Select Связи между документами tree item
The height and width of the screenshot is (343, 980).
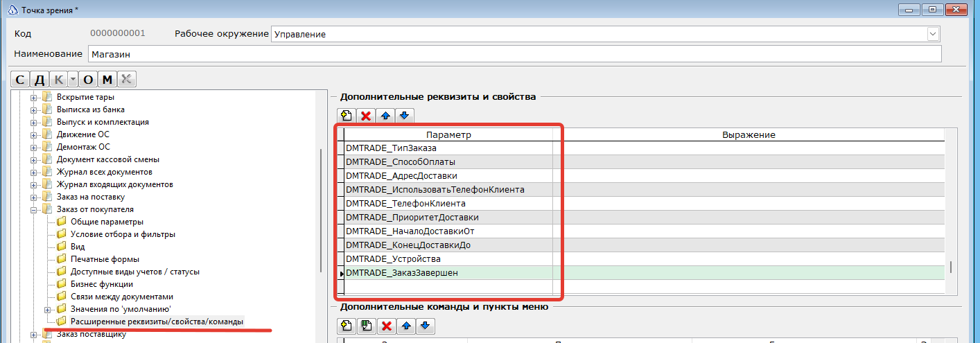[122, 297]
